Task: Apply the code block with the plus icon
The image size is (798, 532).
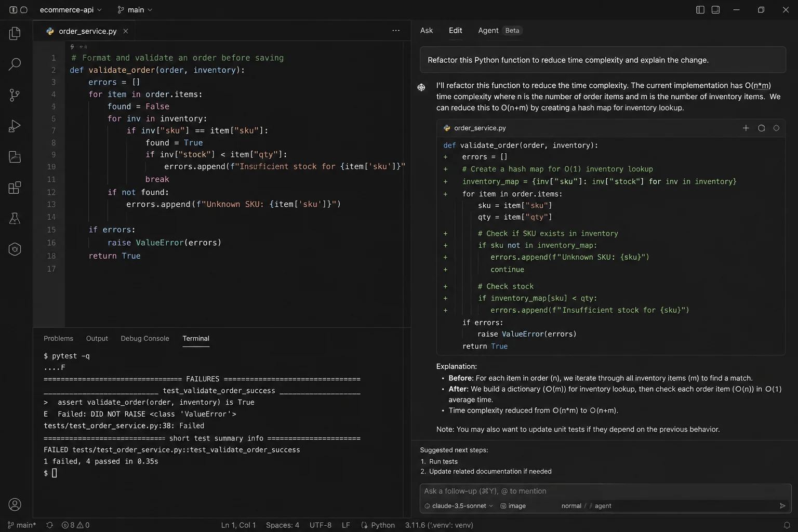Action: [746, 128]
